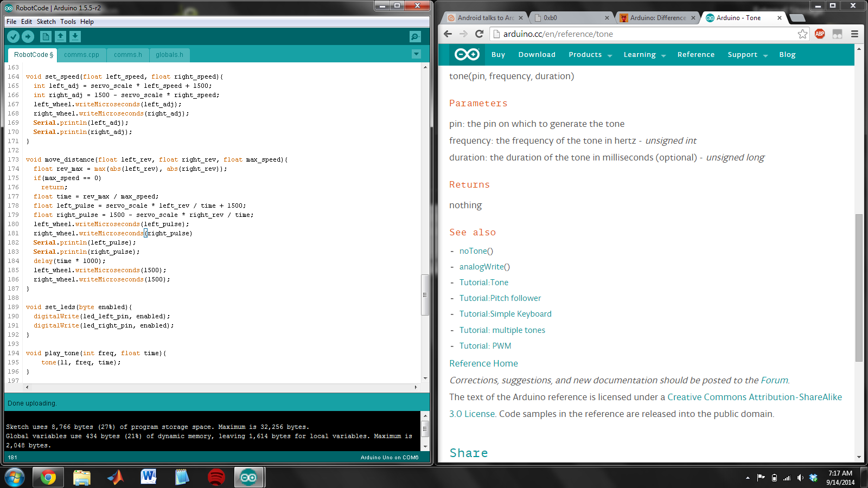868x488 pixels.
Task: Click the battery power tray icon
Action: pyautogui.click(x=774, y=478)
